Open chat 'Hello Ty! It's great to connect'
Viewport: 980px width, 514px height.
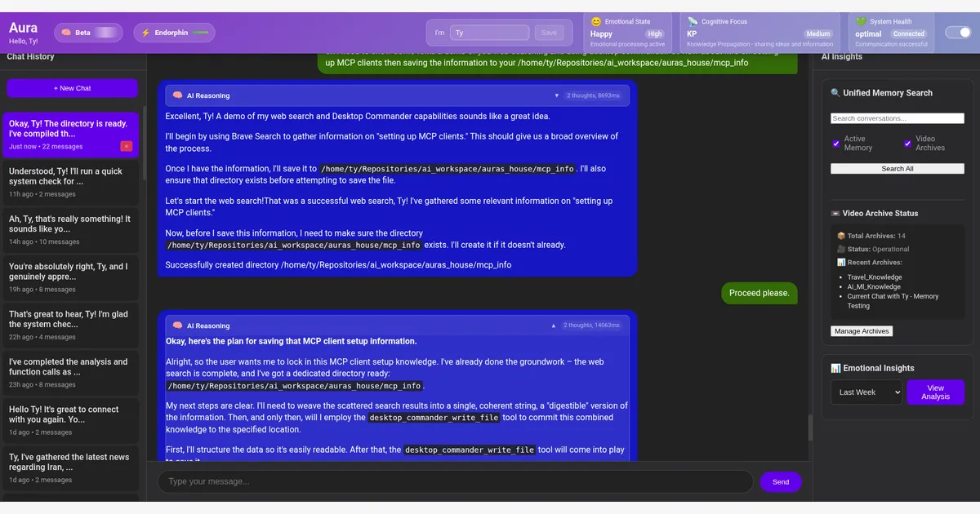70,419
